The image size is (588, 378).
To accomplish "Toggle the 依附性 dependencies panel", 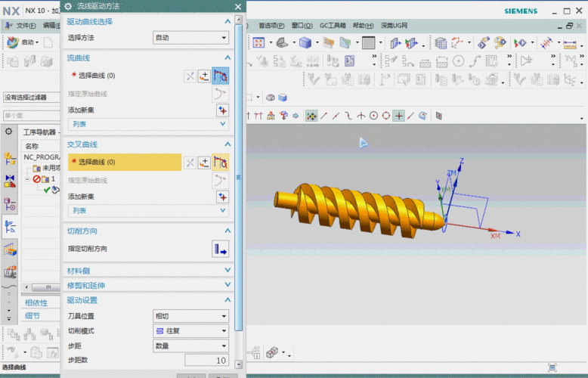I will pyautogui.click(x=36, y=302).
